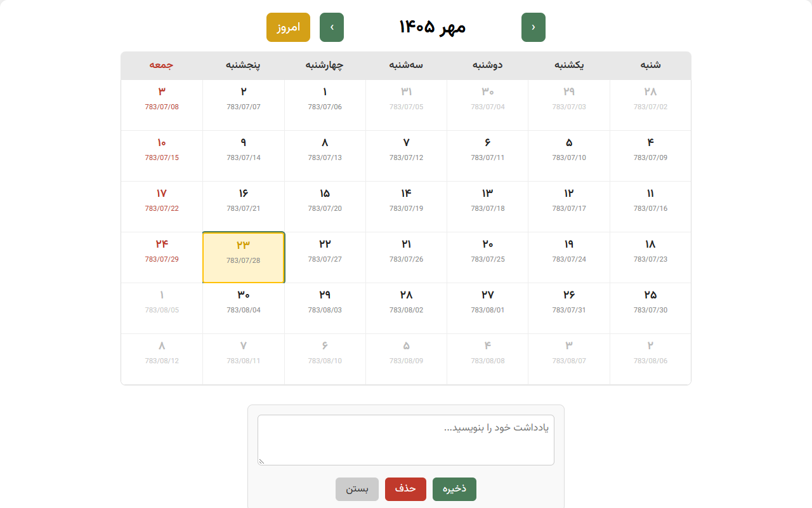Click the سه‌شنبه weekday header
The width and height of the screenshot is (812, 508).
[407, 65]
